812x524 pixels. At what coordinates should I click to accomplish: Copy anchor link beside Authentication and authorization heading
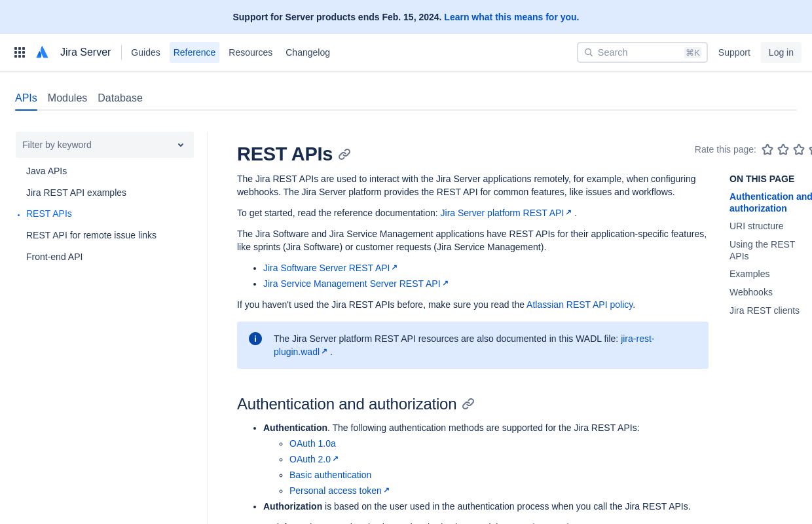468,404
